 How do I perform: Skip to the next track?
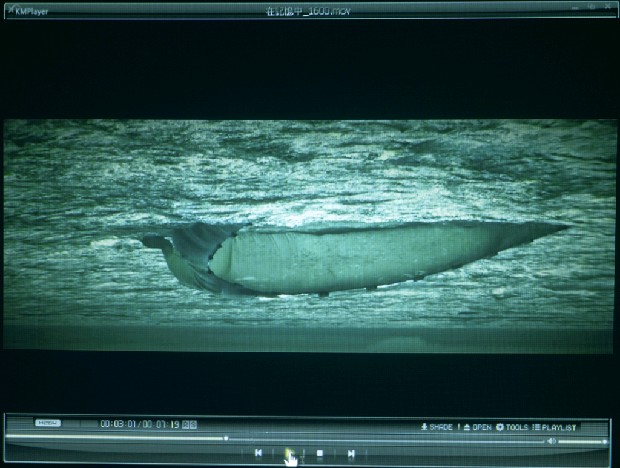click(351, 454)
